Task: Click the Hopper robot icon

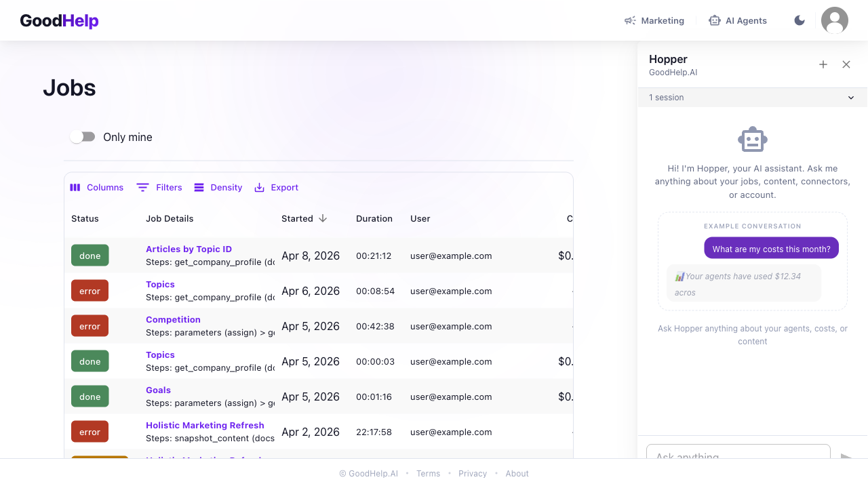Action: point(752,140)
